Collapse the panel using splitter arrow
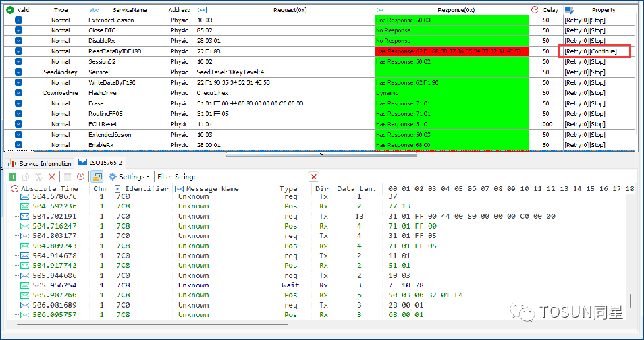 coord(321,154)
